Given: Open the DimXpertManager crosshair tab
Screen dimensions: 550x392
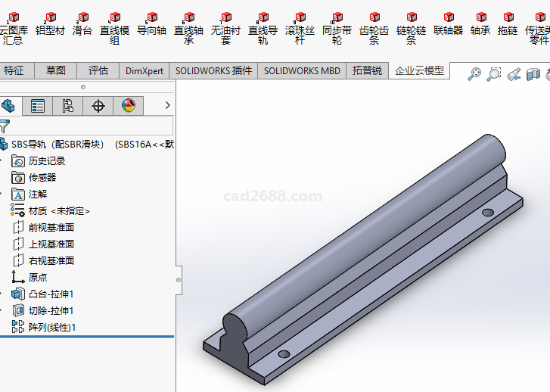Looking at the screenshot, I should click(98, 106).
